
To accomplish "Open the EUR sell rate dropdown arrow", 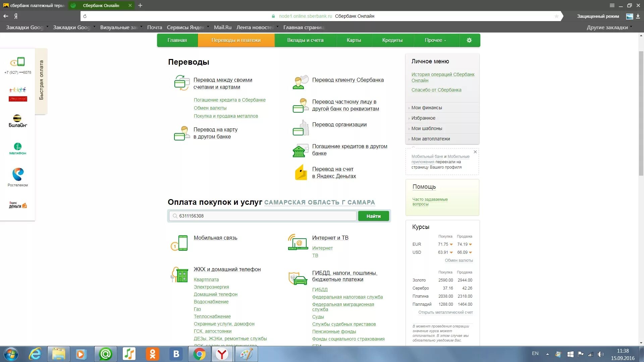I will (x=470, y=244).
